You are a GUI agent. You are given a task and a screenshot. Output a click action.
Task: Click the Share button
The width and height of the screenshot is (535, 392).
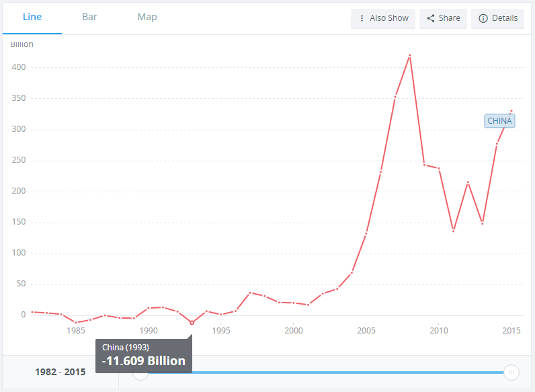click(x=443, y=18)
